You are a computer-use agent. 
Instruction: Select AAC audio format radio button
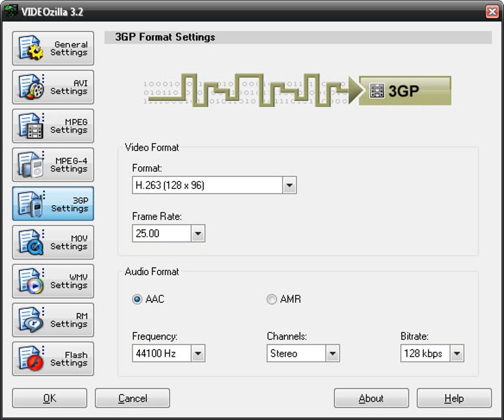pos(137,300)
